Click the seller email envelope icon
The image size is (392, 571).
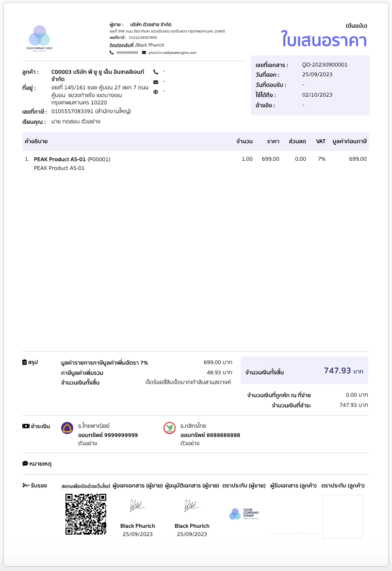pyautogui.click(x=144, y=52)
